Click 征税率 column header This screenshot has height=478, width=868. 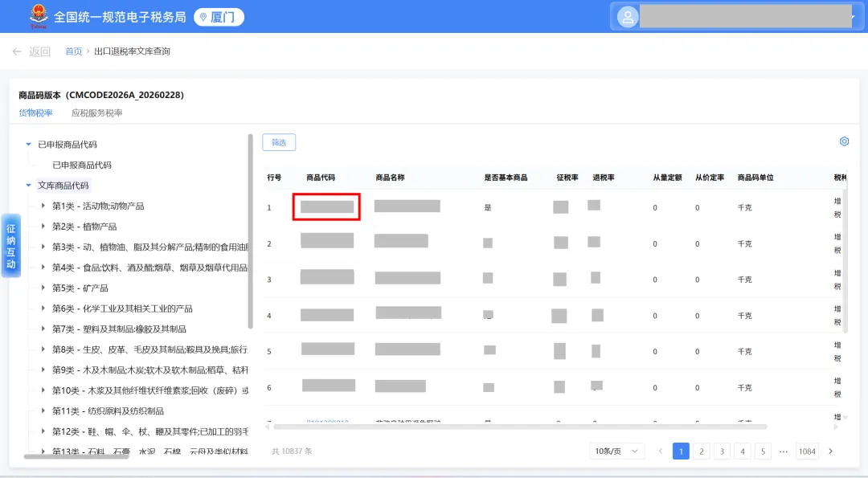567,178
